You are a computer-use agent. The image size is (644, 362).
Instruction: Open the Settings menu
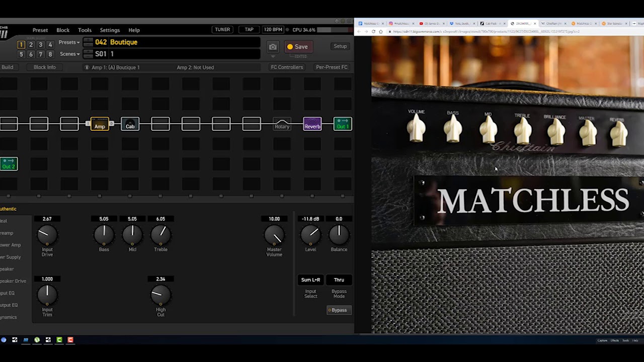click(x=110, y=30)
